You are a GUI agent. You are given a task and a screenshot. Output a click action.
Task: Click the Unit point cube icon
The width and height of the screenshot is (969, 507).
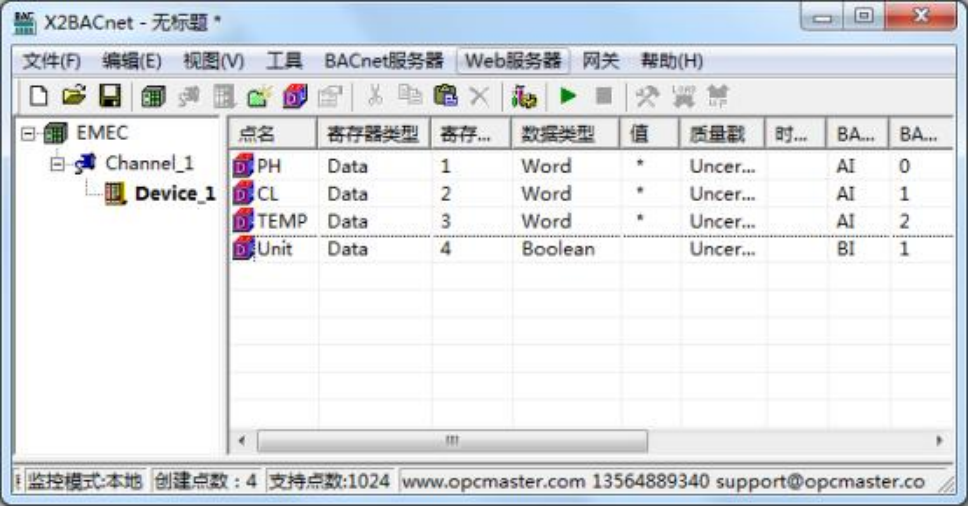(x=243, y=249)
